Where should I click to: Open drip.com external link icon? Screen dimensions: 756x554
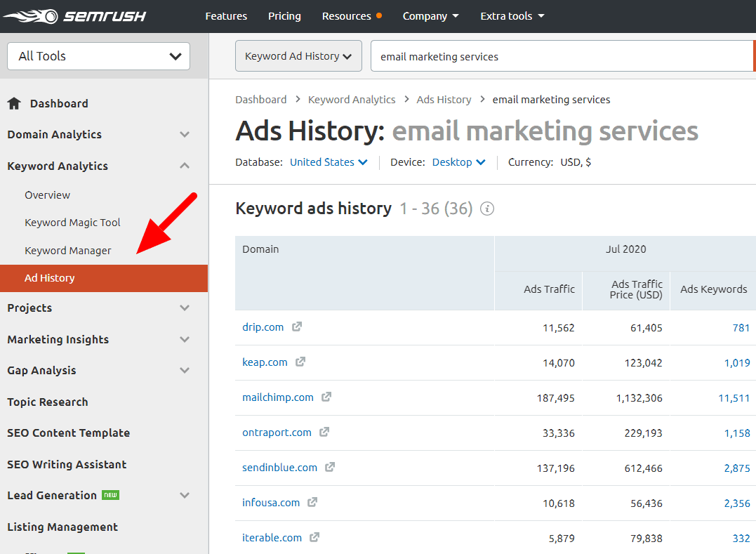point(297,327)
